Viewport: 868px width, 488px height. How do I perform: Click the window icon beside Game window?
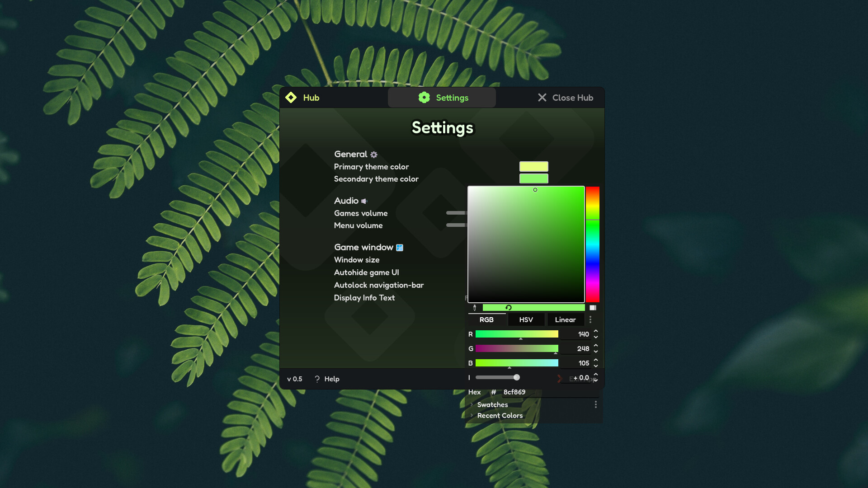pos(400,248)
